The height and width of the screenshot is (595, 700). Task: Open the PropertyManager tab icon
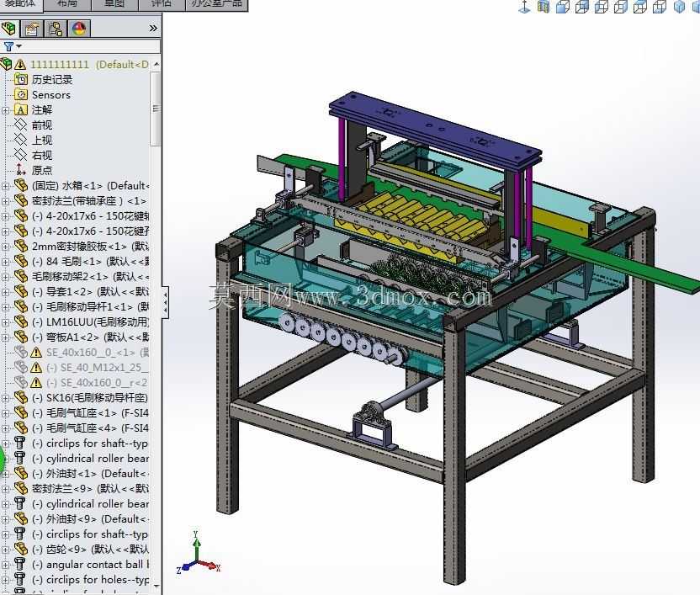tap(32, 29)
